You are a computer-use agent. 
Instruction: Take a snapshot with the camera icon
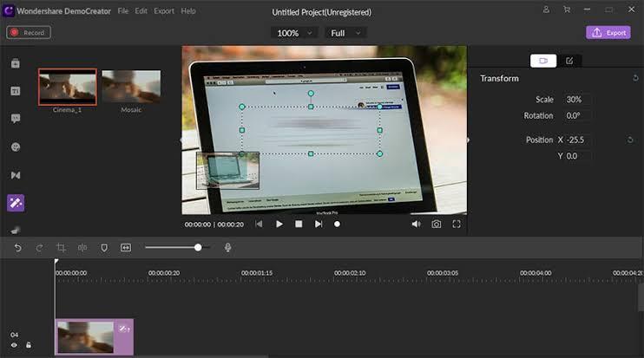pyautogui.click(x=437, y=225)
